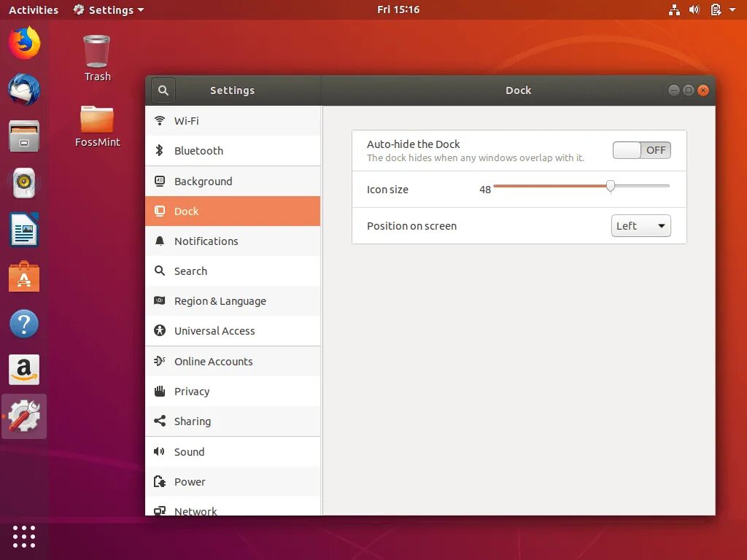This screenshot has width=747, height=560.
Task: Show Applications grid button
Action: 24,537
